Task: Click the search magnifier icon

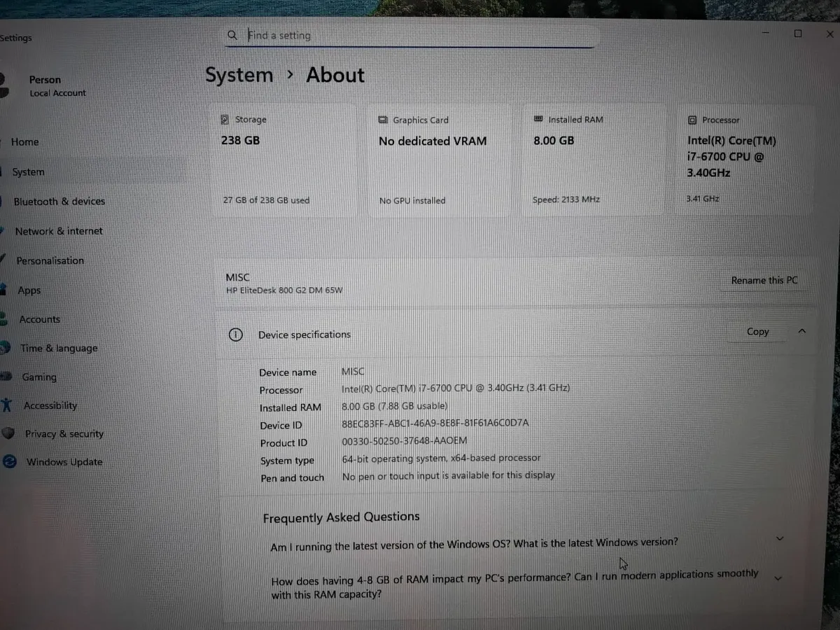Action: tap(232, 35)
